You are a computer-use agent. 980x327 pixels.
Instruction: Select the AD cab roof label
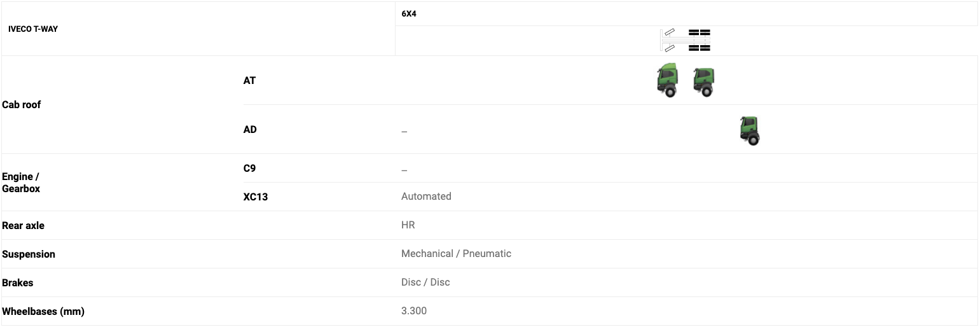250,129
